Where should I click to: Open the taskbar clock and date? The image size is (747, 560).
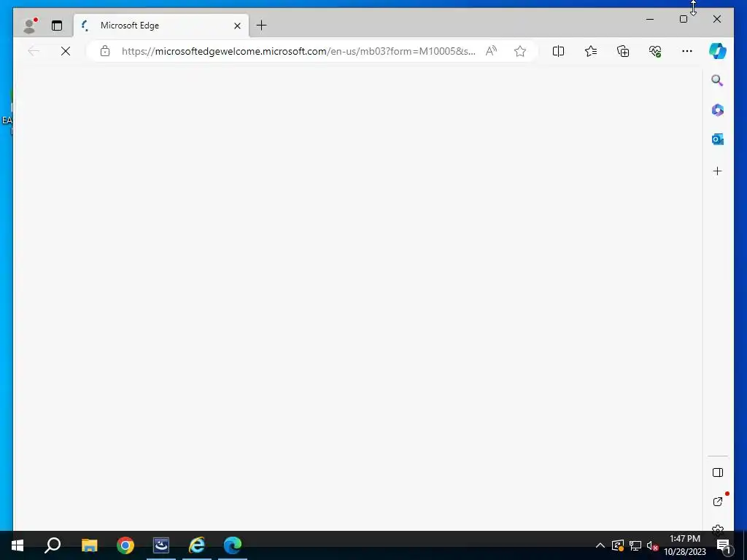[x=685, y=545]
